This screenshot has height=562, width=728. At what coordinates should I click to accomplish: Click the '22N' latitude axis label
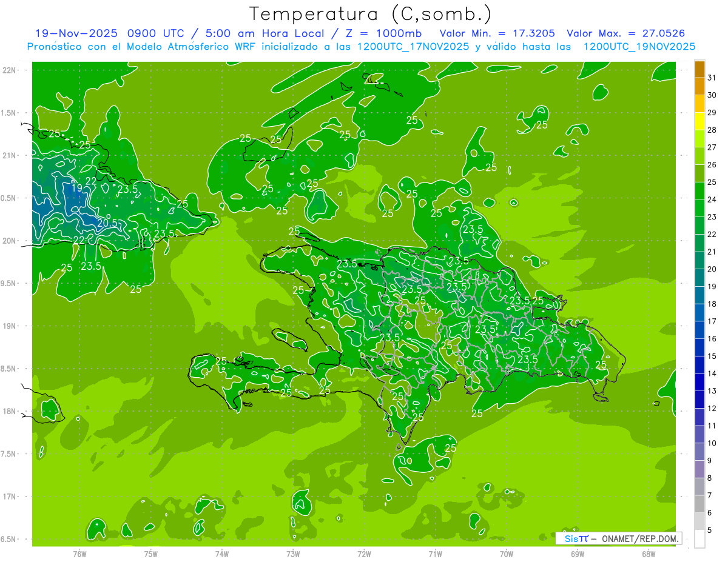(9, 70)
